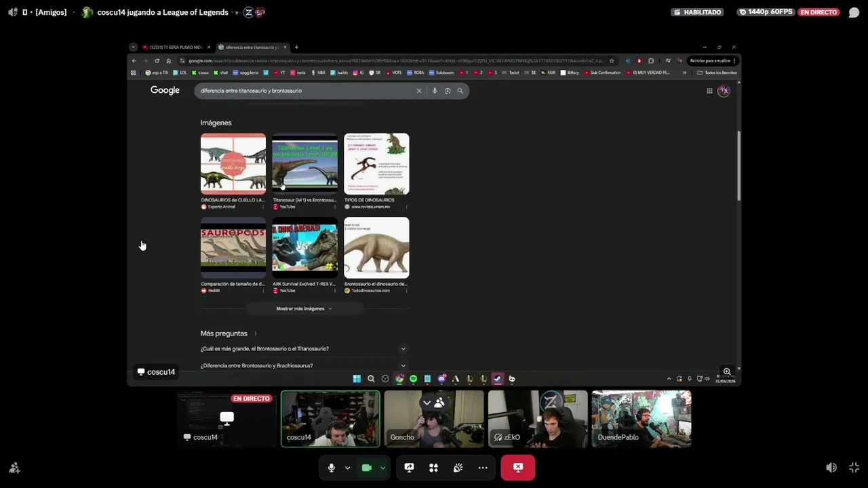
Task: Disconnect from the call with red button
Action: (518, 468)
